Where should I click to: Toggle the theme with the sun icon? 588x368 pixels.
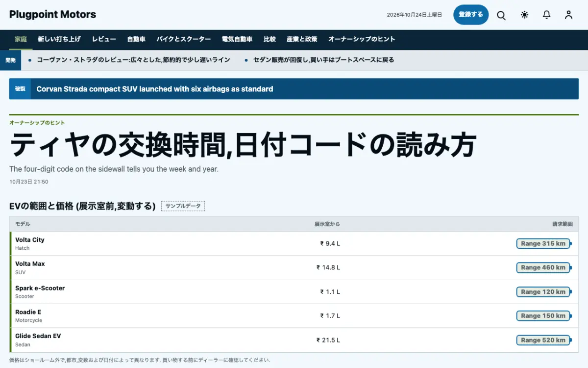pos(525,15)
